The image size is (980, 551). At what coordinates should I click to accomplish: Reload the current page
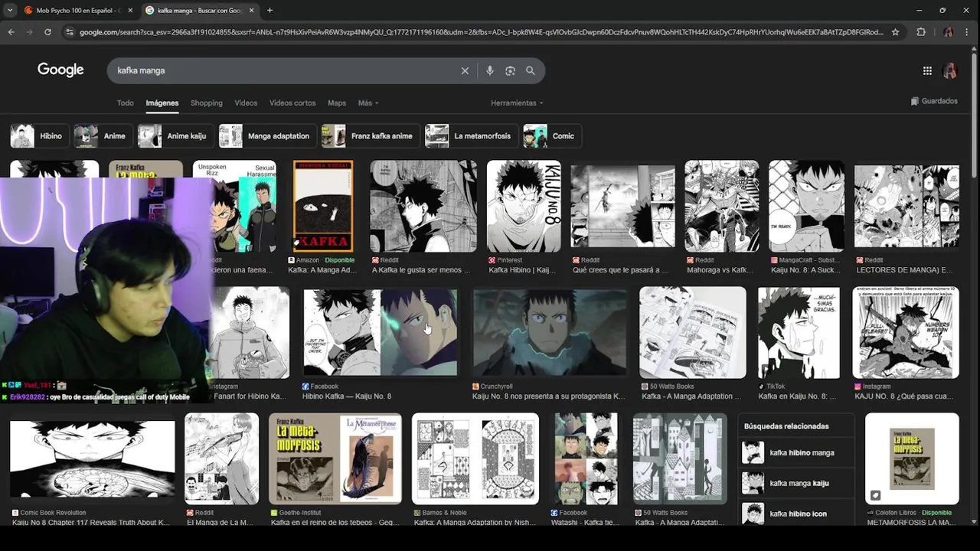pyautogui.click(x=47, y=32)
